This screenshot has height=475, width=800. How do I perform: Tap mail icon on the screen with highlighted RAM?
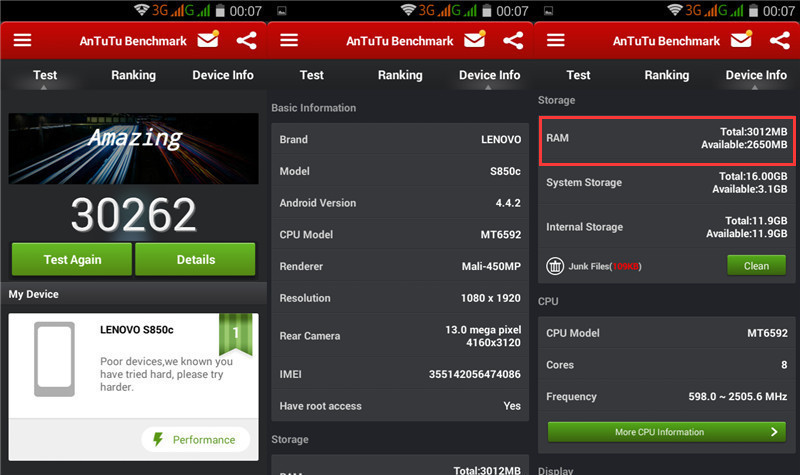[742, 41]
